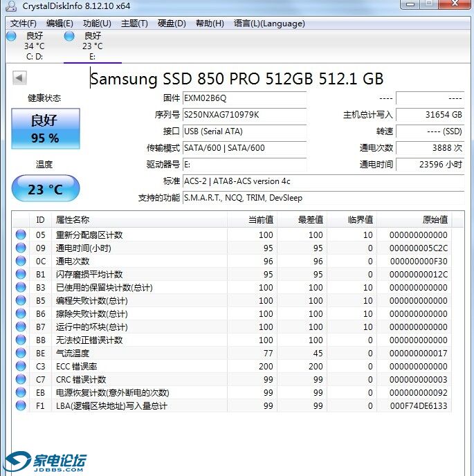Click the 属性名称 column header
474x476 pixels.
[x=139, y=219]
